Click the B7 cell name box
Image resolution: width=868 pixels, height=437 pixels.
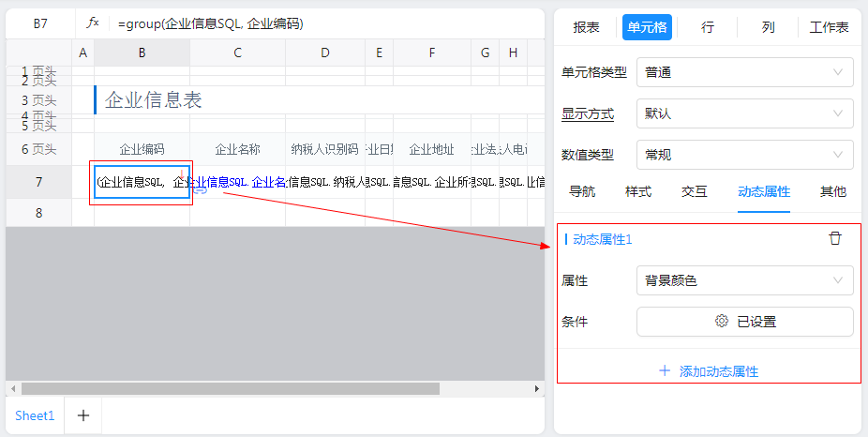40,23
